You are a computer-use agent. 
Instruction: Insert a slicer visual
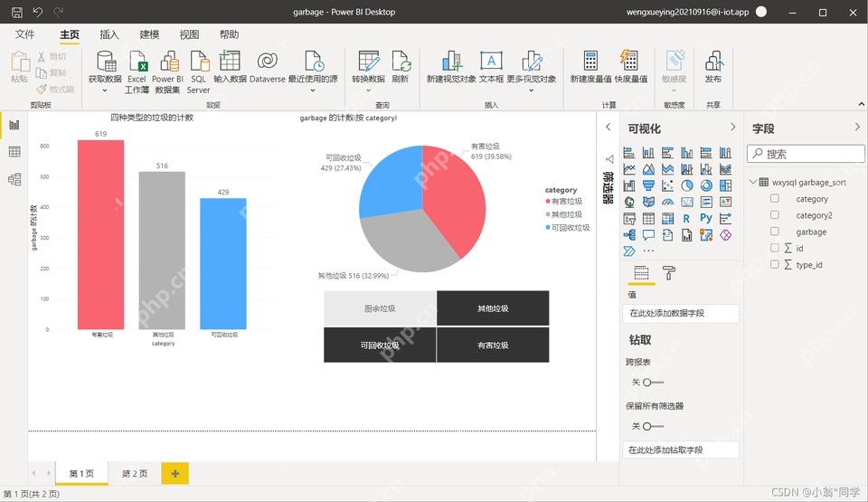click(629, 219)
